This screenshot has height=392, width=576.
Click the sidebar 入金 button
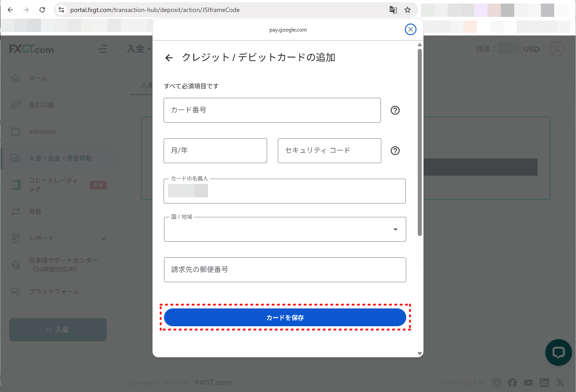pos(58,330)
